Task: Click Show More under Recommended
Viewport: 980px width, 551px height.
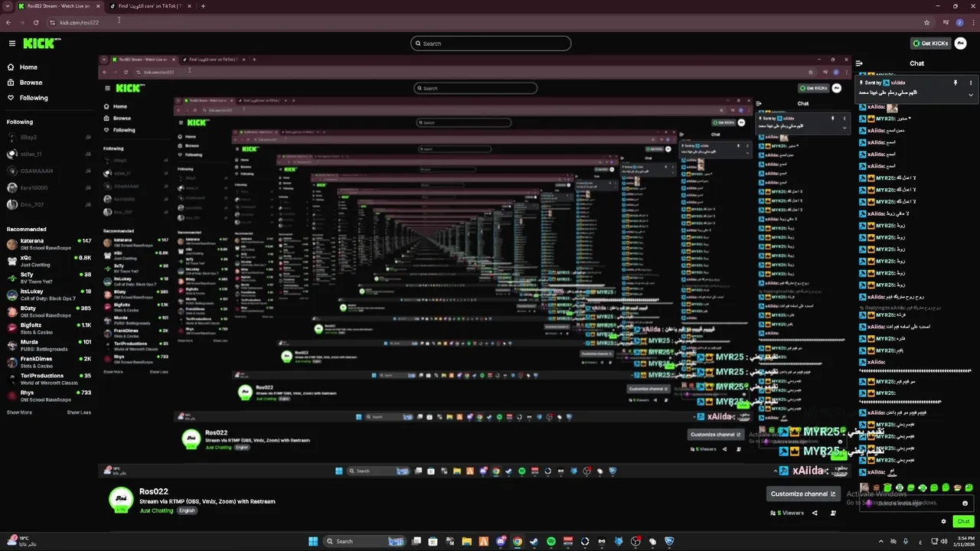Action: coord(19,412)
